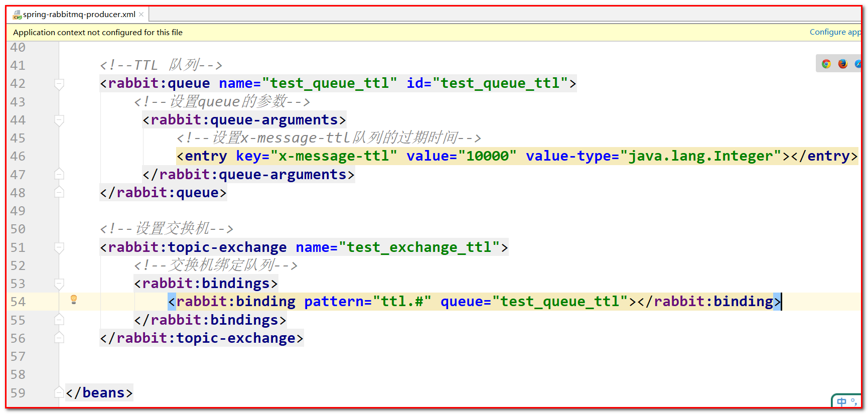
Task: Open the file in Chrome browser
Action: tap(826, 64)
